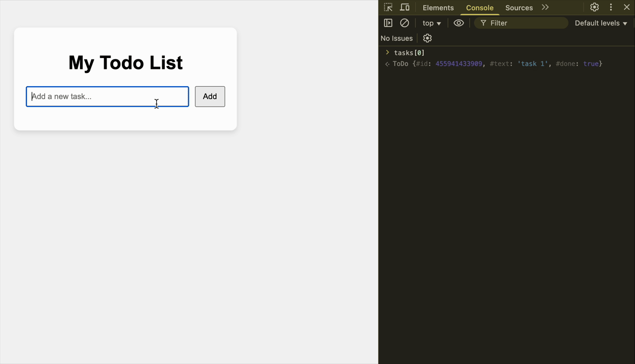Viewport: 635px width, 364px height.
Task: Clear the console with the clear icon
Action: 404,23
